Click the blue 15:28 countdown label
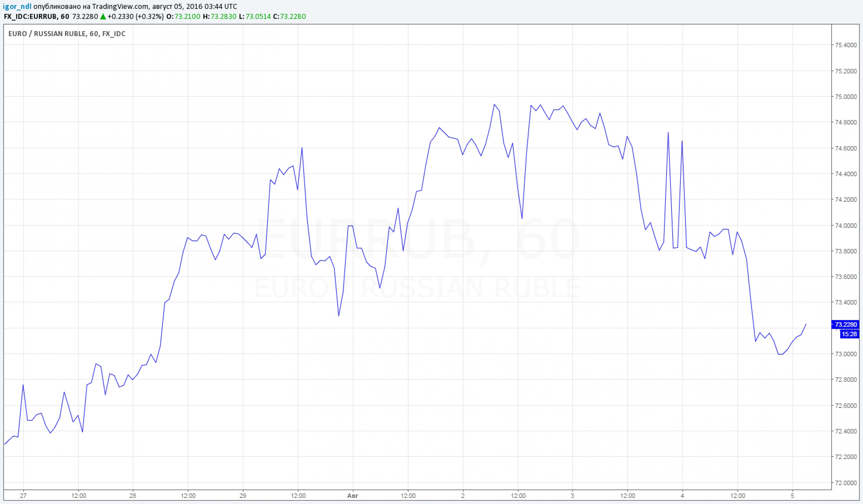 click(x=849, y=334)
